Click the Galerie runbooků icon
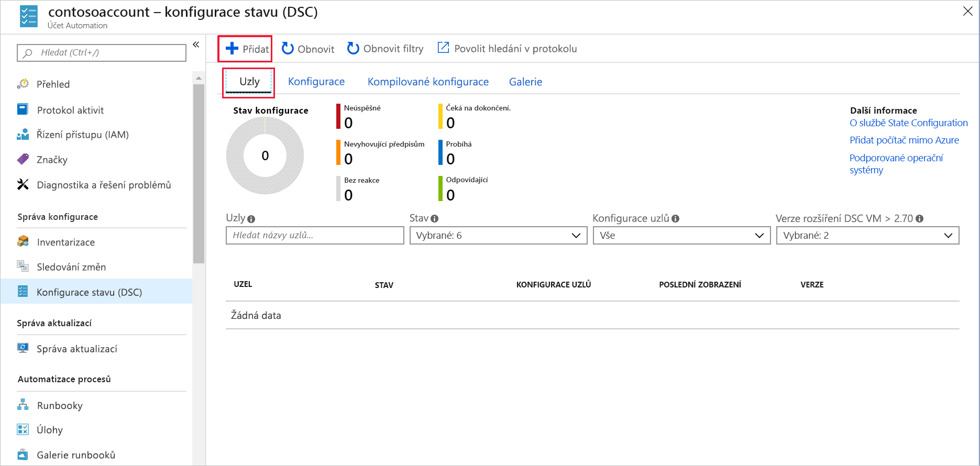The width and height of the screenshot is (980, 466). [23, 454]
